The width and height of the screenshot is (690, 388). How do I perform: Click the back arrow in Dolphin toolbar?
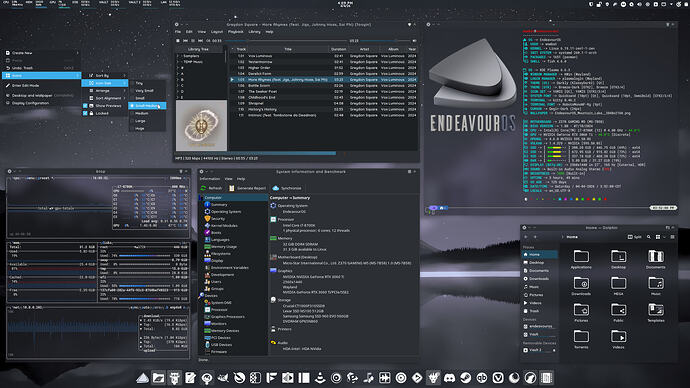pyautogui.click(x=526, y=237)
